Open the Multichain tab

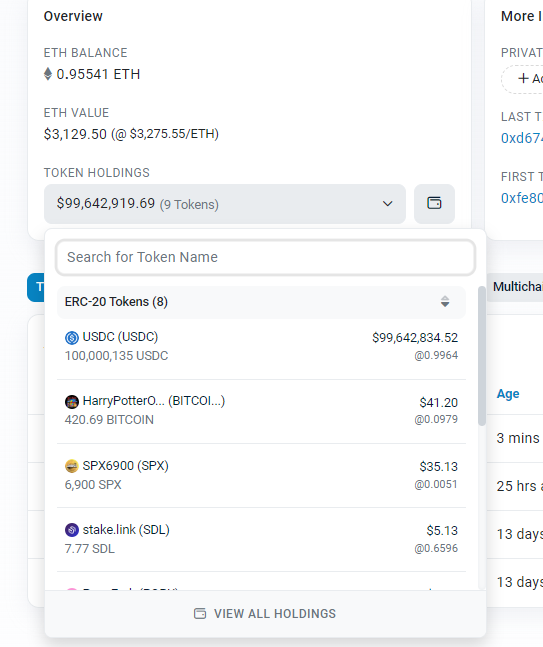(x=517, y=287)
